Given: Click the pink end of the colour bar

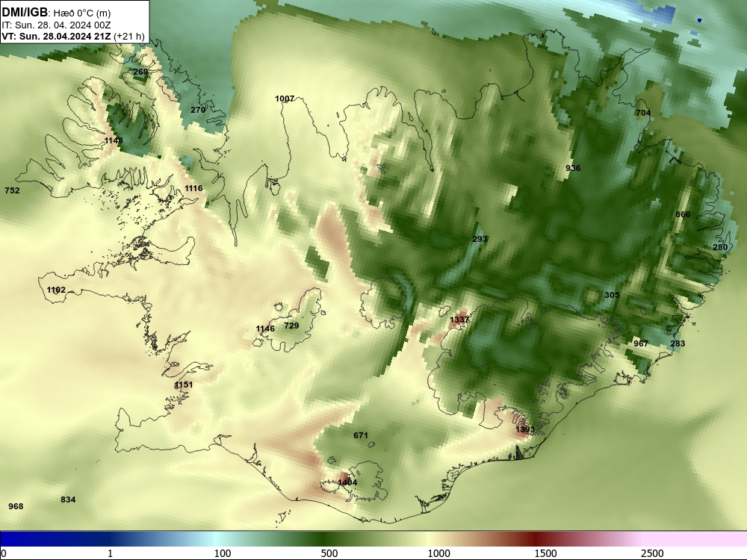Looking at the screenshot, I should [x=695, y=539].
